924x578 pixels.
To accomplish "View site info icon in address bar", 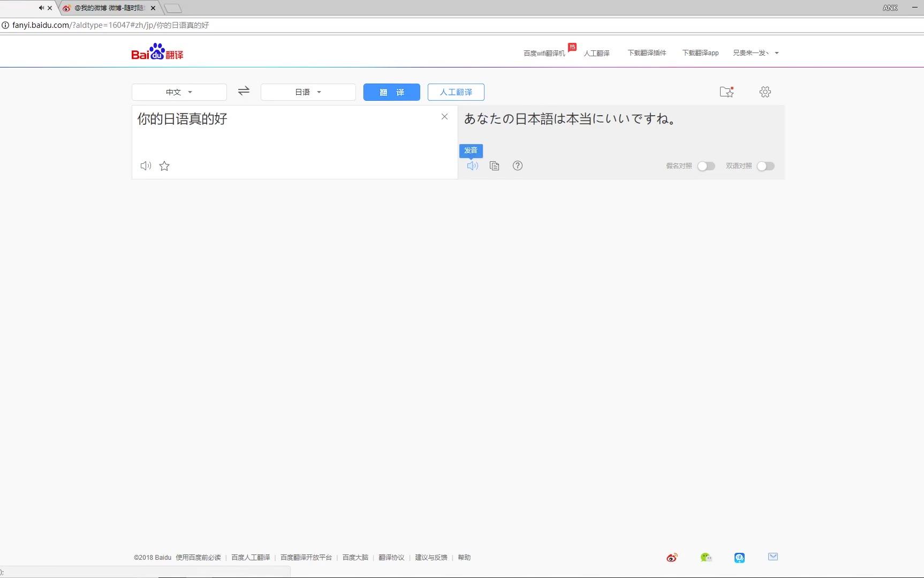I will pos(5,25).
